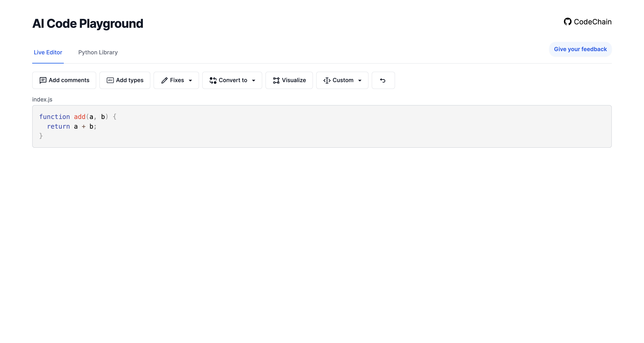Click the Convert to swap icon
644x343 pixels.
tap(213, 80)
